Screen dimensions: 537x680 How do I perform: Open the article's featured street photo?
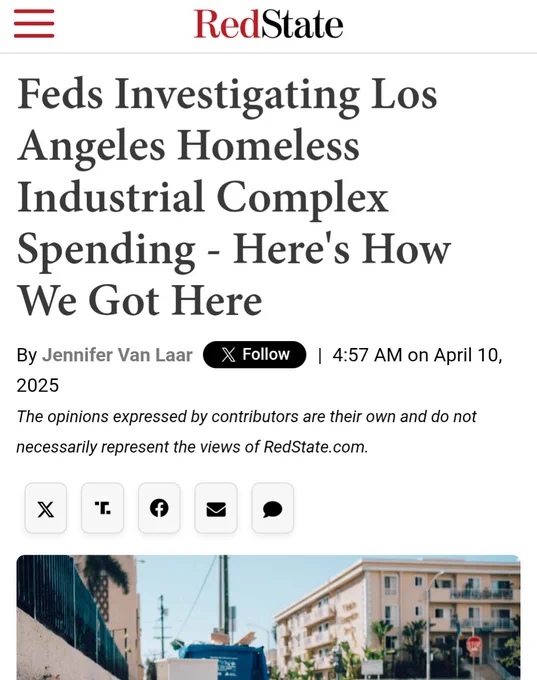[268, 617]
